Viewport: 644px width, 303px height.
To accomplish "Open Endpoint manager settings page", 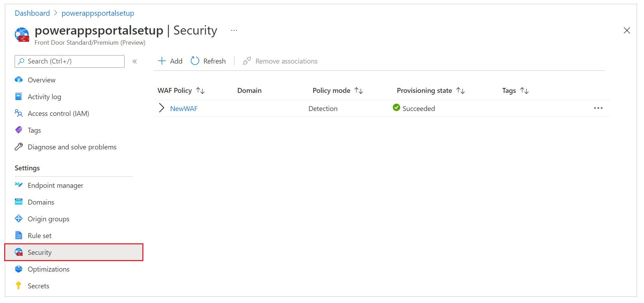I will (55, 185).
